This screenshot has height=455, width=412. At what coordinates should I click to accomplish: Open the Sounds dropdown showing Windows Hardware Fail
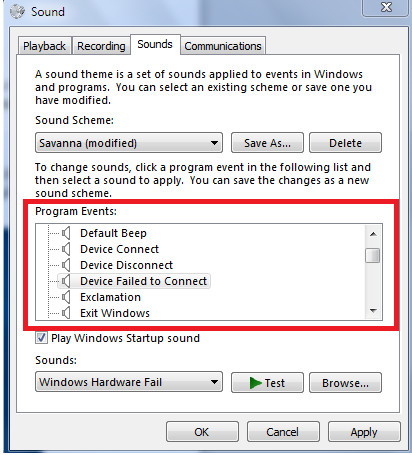(x=129, y=382)
